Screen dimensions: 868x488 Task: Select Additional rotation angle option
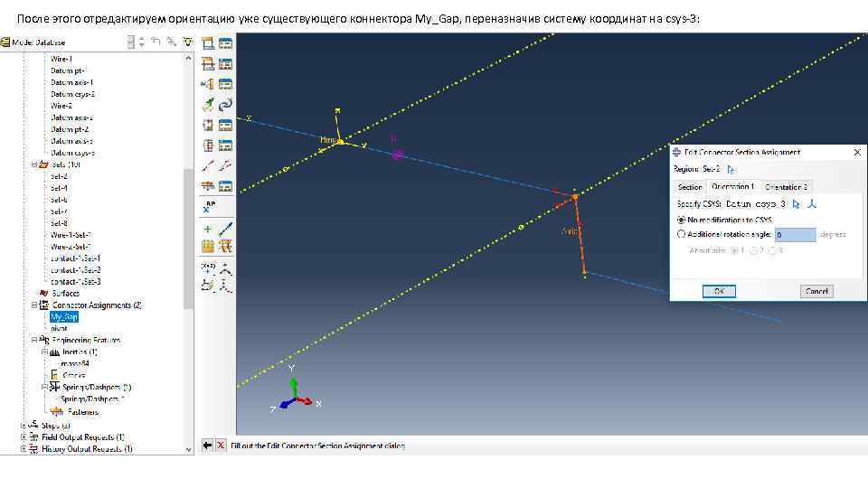click(682, 234)
